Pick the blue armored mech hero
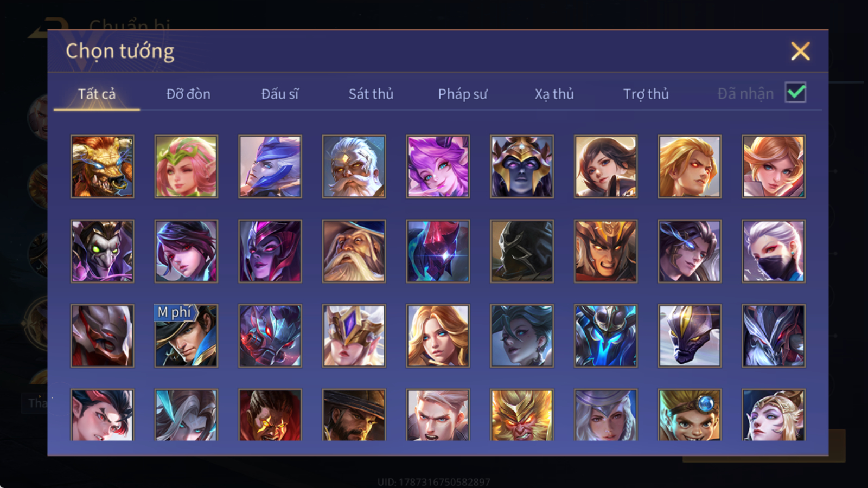Screen dimensions: 868x488 point(605,336)
